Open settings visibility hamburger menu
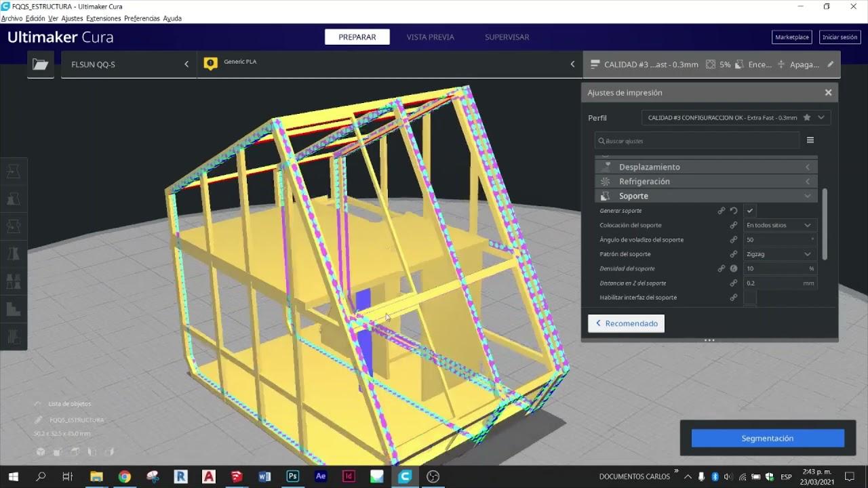Image resolution: width=868 pixels, height=488 pixels. 810,140
